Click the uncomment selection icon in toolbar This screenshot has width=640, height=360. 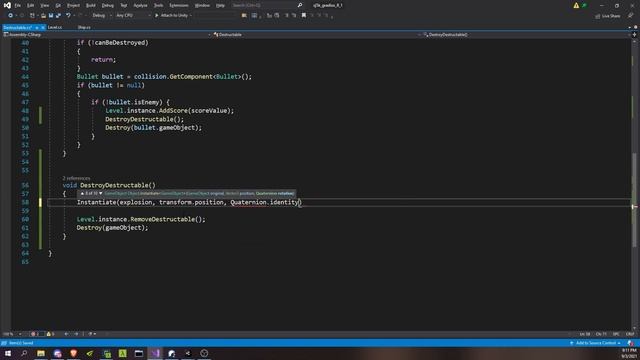point(294,16)
